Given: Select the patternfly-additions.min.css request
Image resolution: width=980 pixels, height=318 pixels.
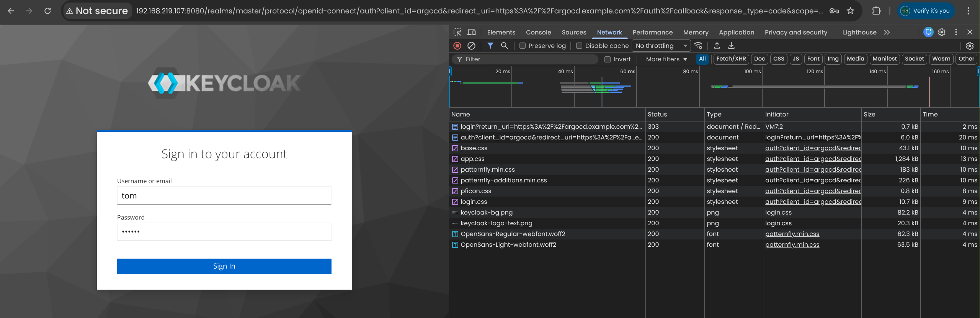Looking at the screenshot, I should [714, 180].
